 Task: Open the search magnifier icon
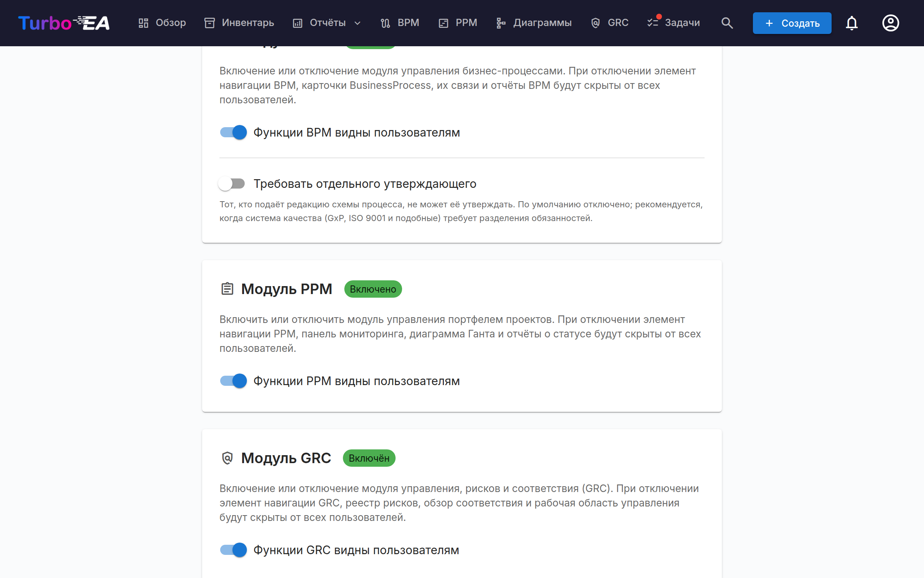(x=727, y=23)
